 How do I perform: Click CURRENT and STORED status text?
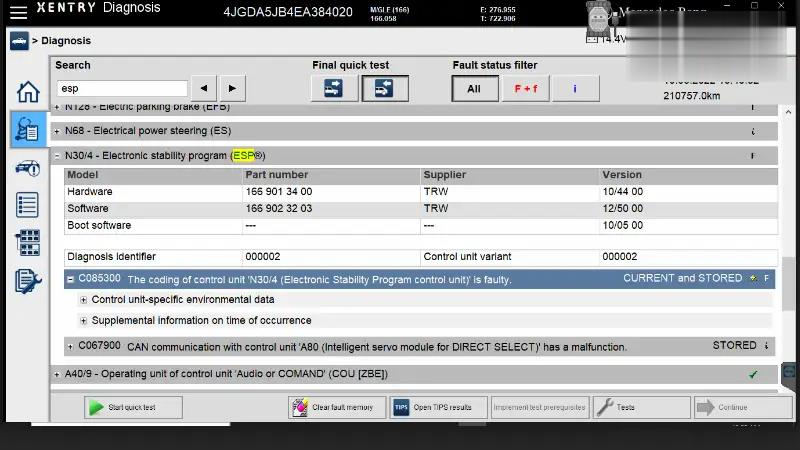683,279
